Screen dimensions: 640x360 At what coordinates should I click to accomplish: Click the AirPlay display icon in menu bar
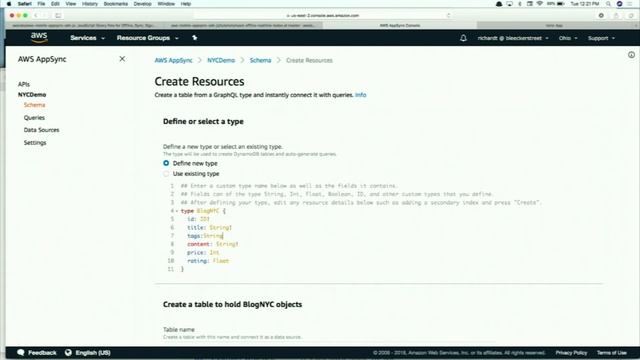[x=509, y=4]
